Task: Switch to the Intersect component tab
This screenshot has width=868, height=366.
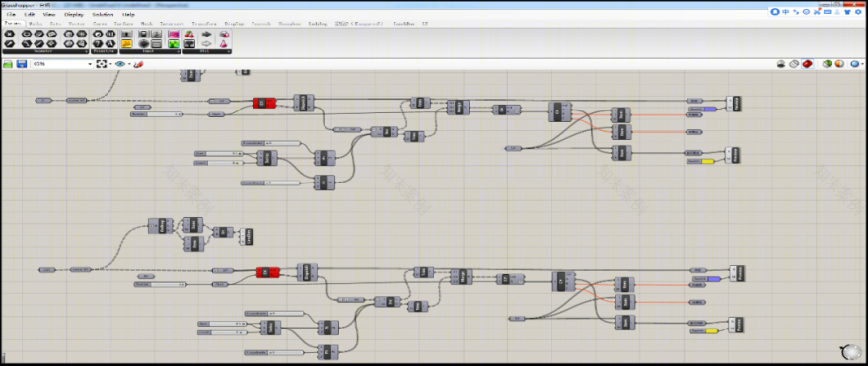Action: (173, 24)
